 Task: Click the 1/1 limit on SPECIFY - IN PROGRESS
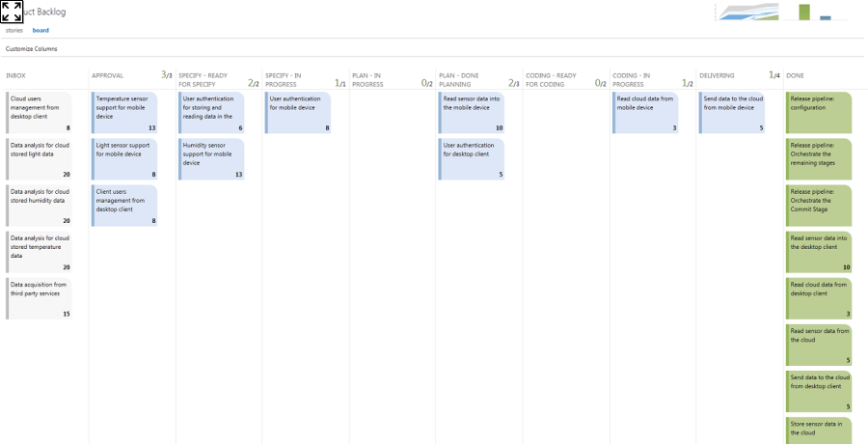point(340,84)
